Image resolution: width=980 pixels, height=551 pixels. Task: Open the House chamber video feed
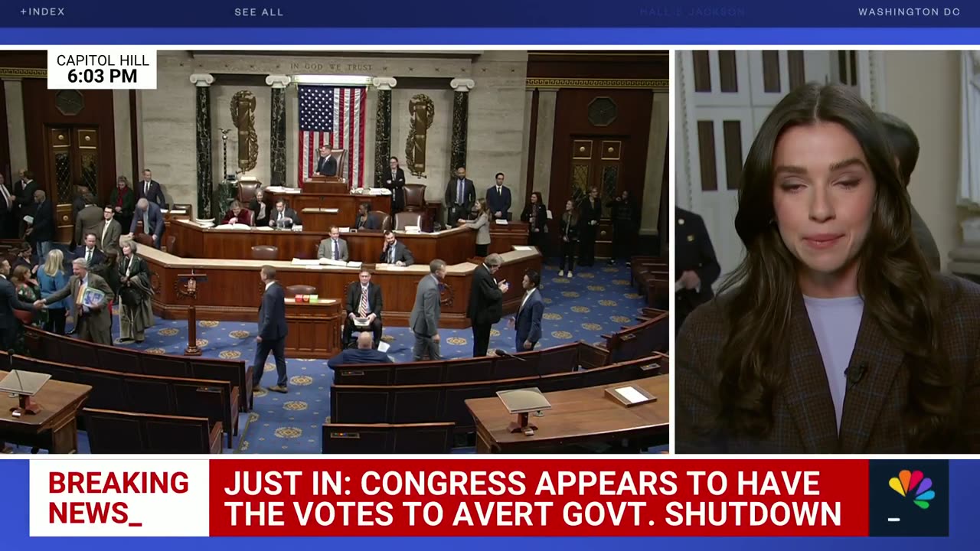click(334, 252)
